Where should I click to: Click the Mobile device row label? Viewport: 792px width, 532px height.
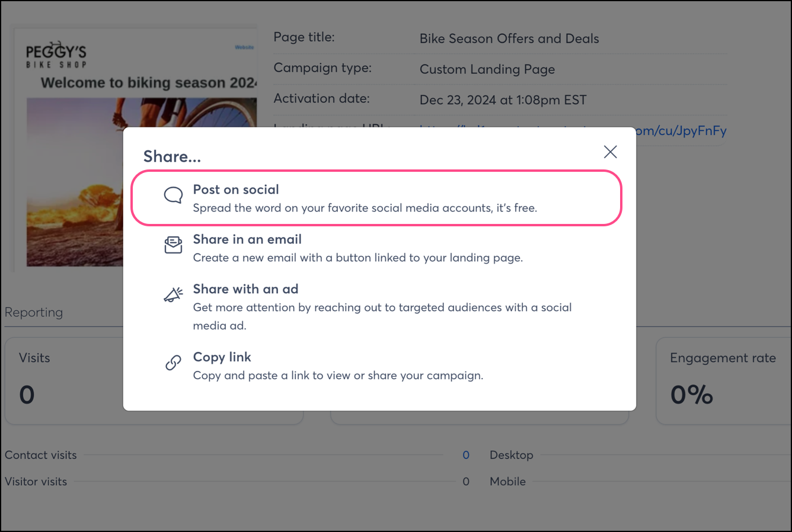click(x=507, y=482)
